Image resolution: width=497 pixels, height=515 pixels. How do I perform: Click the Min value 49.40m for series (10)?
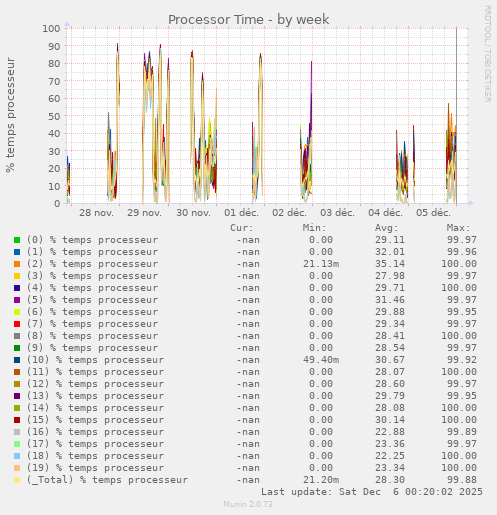pos(321,360)
